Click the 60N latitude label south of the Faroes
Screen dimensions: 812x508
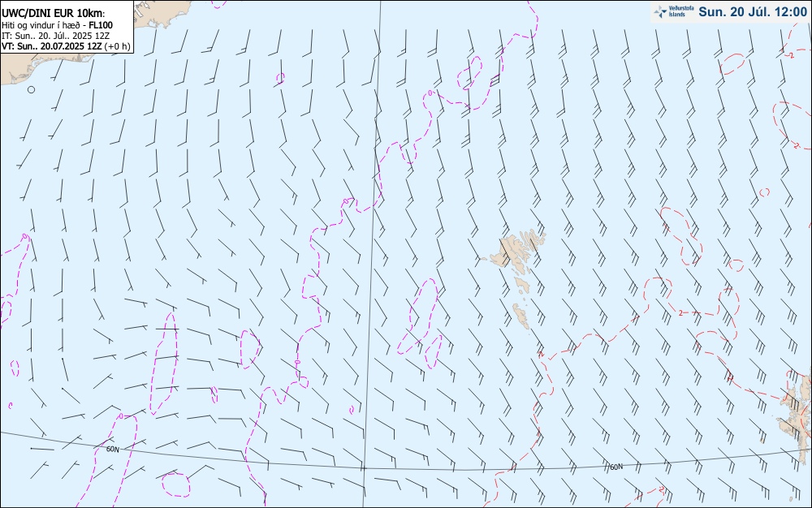pos(615,467)
